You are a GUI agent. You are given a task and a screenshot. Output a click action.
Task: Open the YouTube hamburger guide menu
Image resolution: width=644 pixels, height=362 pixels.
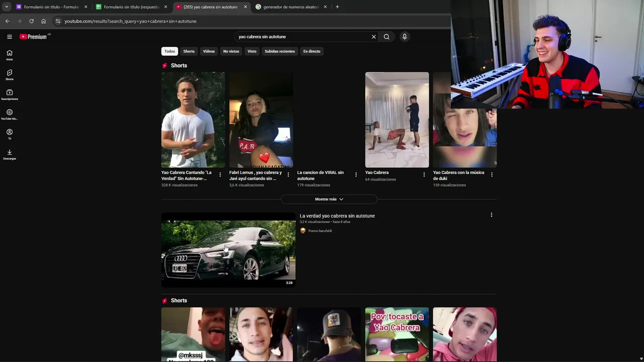click(9, 37)
